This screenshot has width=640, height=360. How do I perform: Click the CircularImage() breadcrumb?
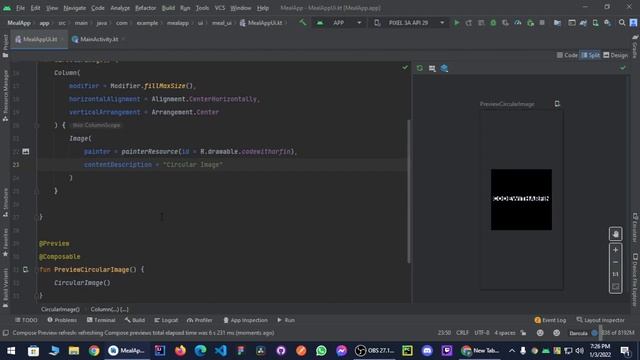60,309
